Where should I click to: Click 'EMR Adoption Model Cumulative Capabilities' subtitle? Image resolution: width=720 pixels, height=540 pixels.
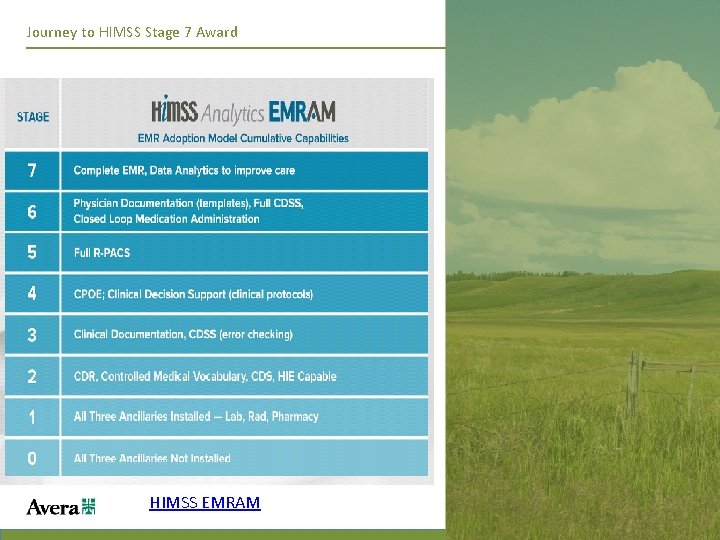243,138
